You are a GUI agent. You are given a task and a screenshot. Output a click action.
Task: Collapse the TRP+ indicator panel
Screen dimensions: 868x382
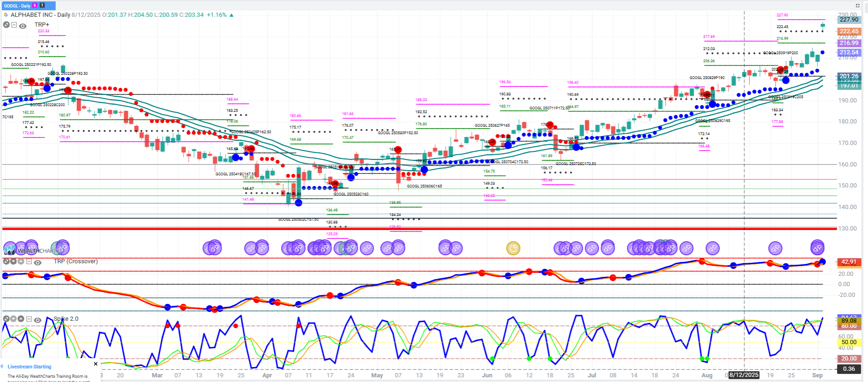[14, 25]
